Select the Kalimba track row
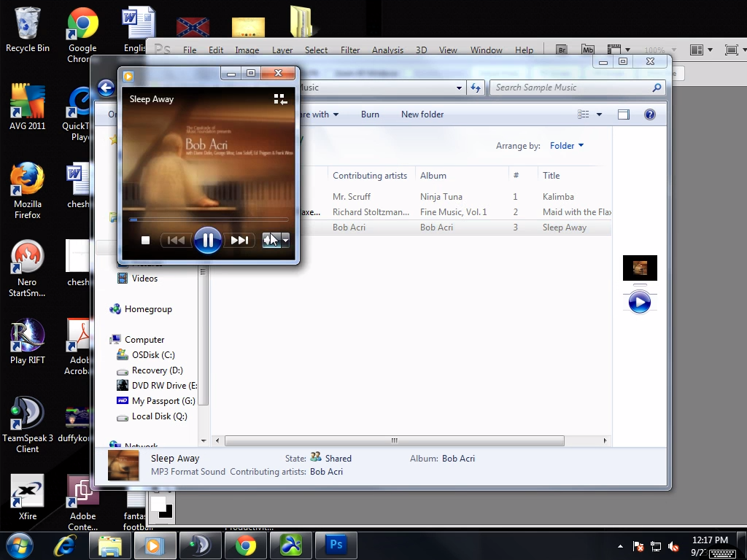 click(x=458, y=197)
